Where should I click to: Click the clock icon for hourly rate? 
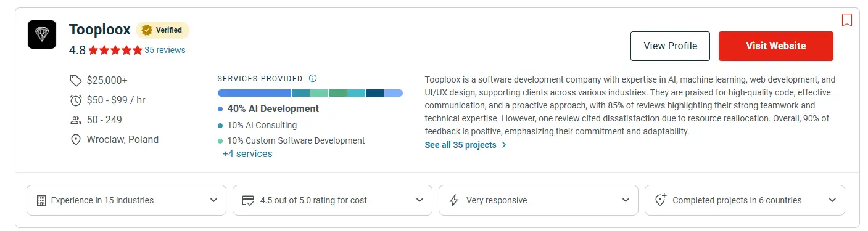click(x=76, y=100)
